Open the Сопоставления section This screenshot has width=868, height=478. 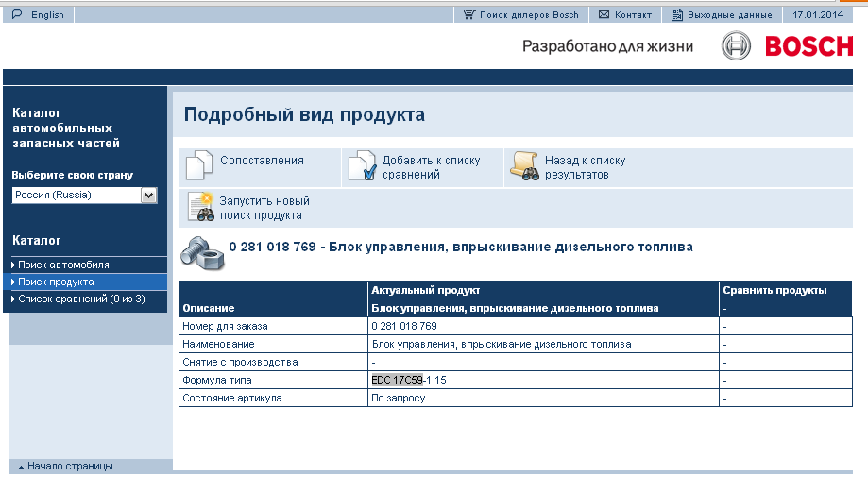click(x=262, y=160)
